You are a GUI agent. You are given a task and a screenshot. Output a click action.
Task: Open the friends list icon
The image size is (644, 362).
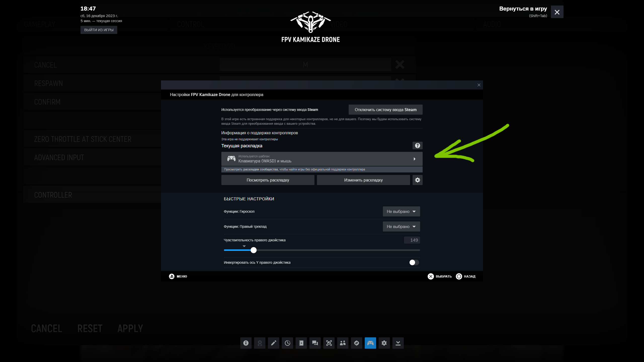[x=343, y=343]
